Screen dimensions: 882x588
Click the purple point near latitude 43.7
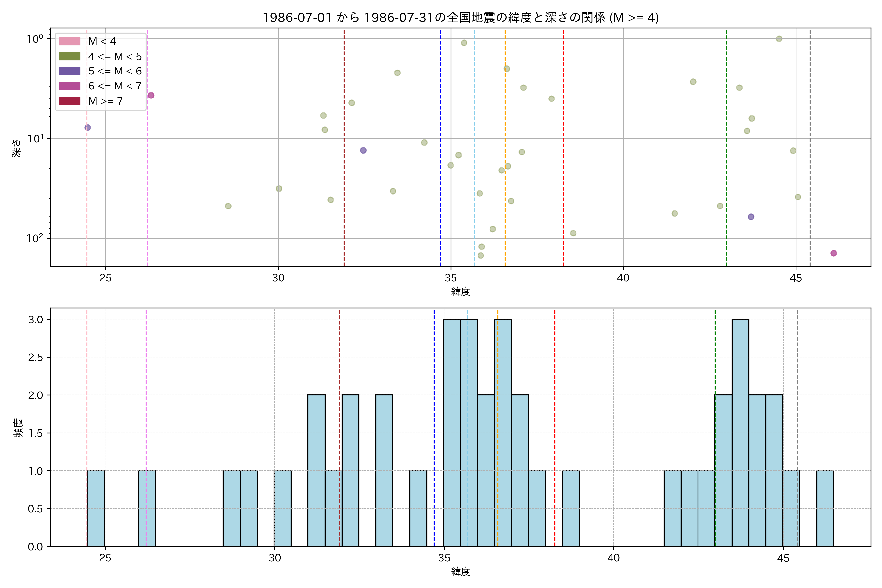751,217
